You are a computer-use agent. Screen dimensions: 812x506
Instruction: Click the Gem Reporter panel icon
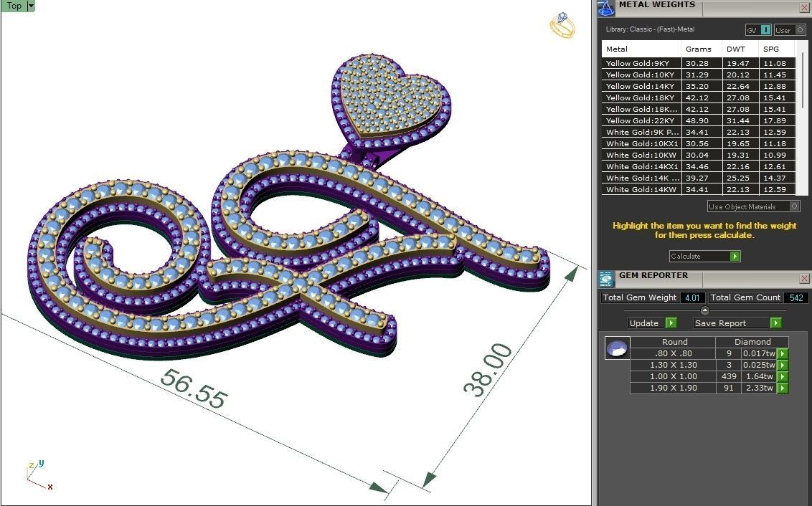pos(606,279)
